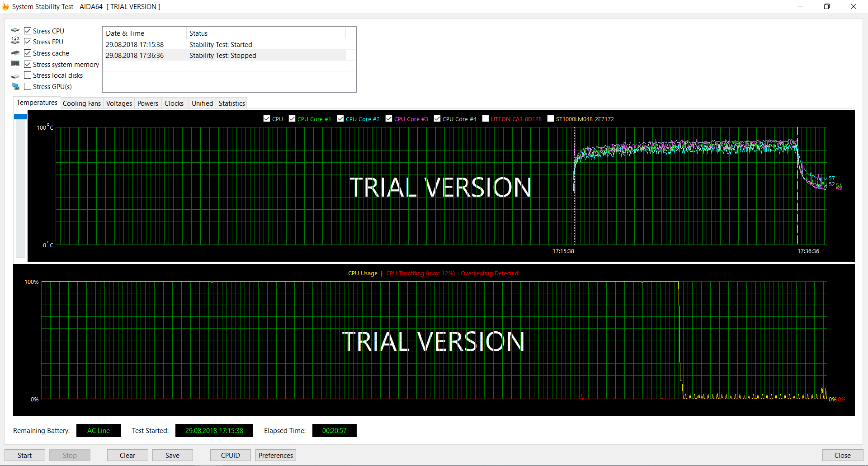
Task: Minimize the System Stability Test window
Action: click(801, 6)
